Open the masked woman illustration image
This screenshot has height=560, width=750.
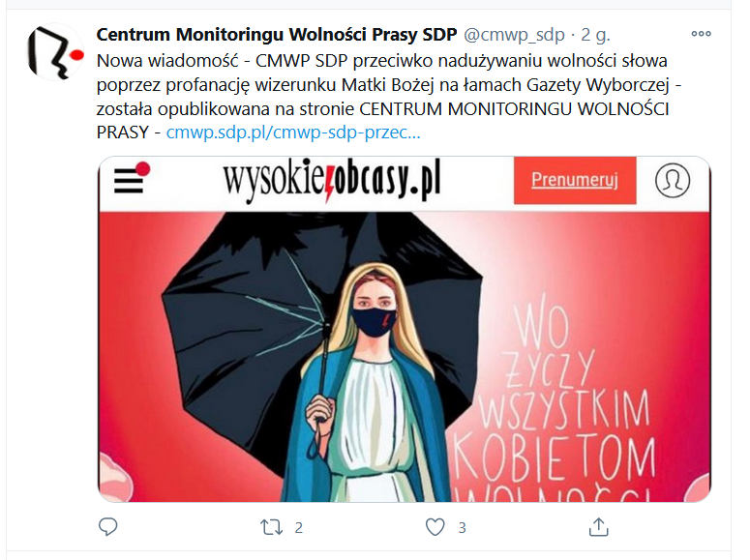(405, 329)
